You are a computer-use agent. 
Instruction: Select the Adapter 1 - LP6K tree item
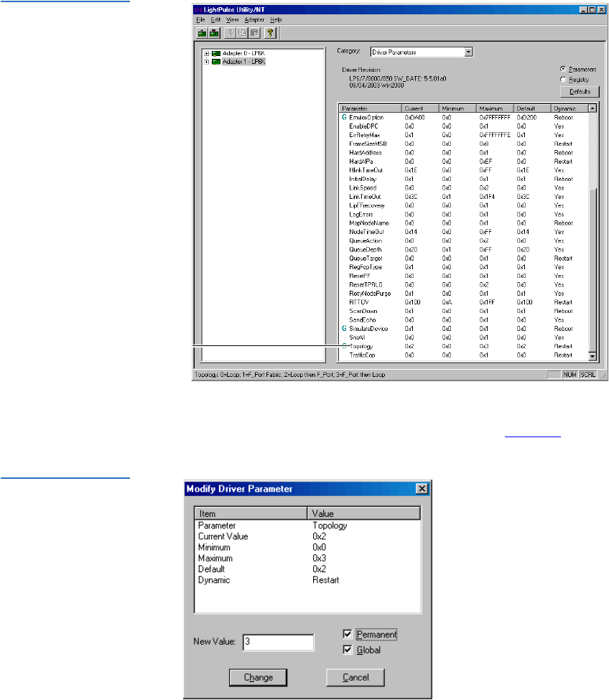(243, 62)
